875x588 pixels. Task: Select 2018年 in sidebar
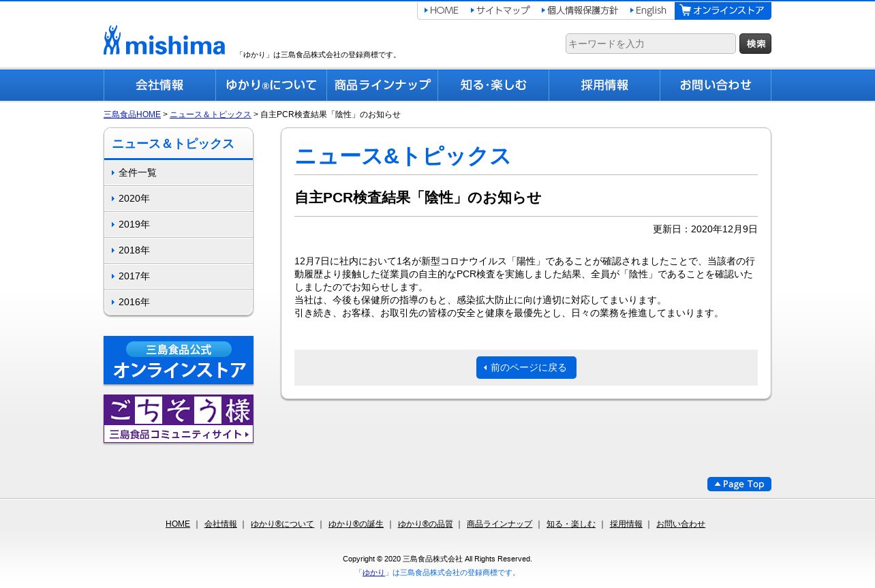click(179, 251)
